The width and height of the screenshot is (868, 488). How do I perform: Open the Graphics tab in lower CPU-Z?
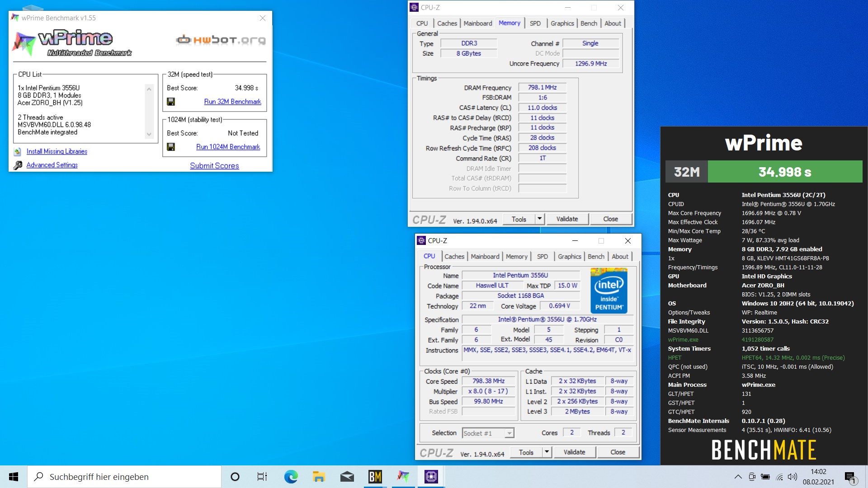tap(570, 257)
